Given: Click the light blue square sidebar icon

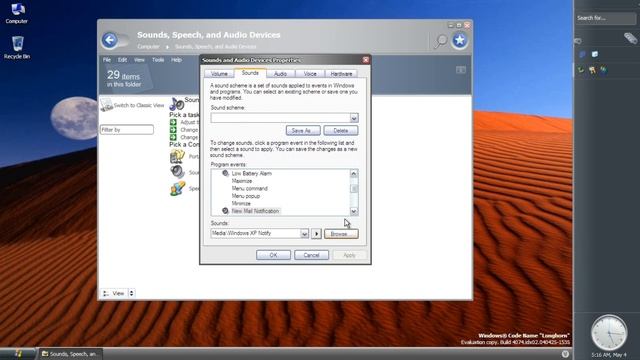Looking at the screenshot, I should point(595,54).
